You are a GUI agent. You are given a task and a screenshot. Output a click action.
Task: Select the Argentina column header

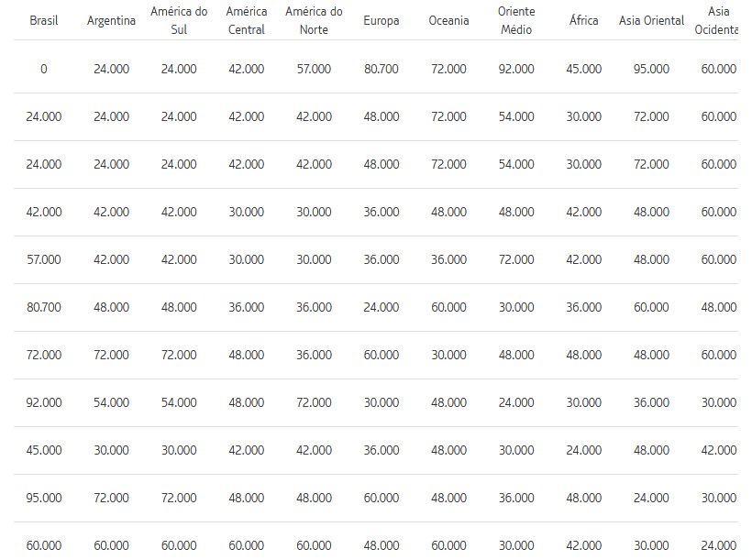111,21
